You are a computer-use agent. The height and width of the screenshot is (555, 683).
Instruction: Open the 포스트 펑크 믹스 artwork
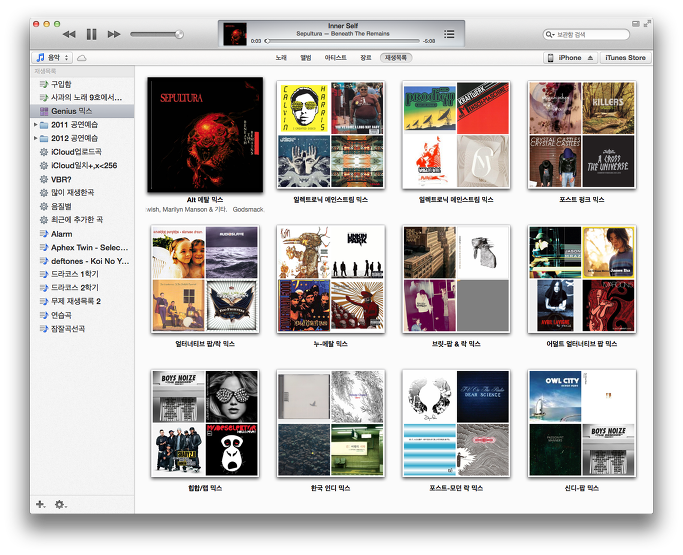[582, 135]
